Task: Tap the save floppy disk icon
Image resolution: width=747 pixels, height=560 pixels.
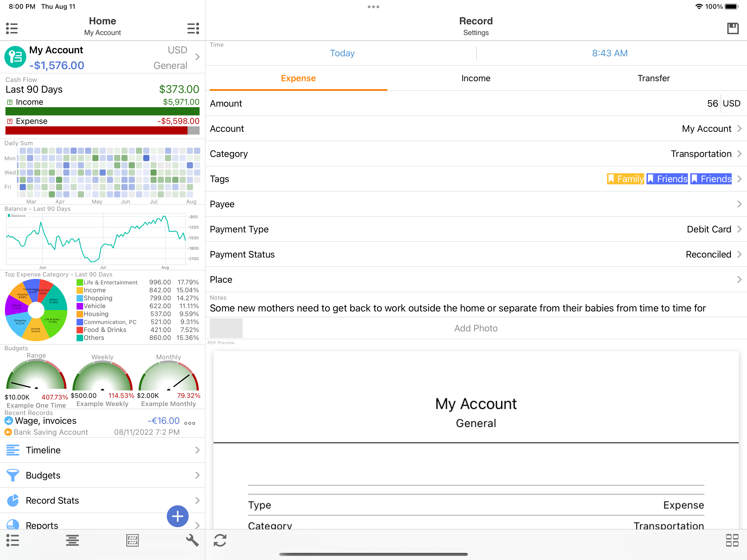Action: (733, 28)
